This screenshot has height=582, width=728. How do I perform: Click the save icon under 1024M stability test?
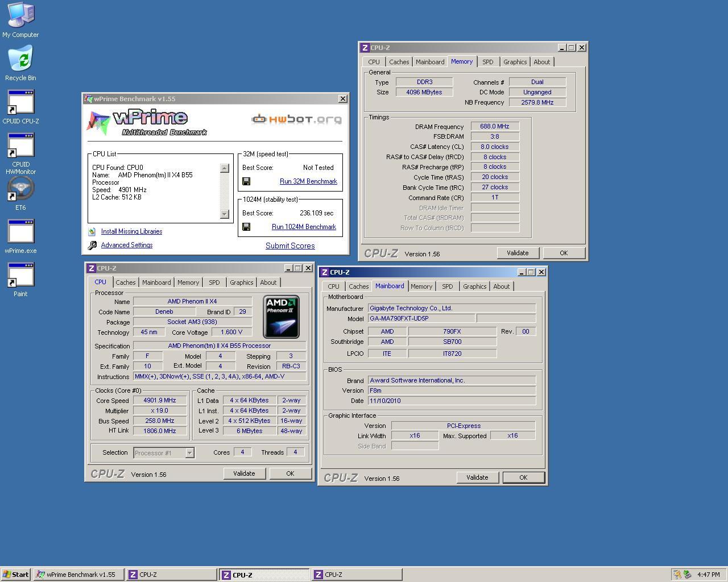[x=246, y=227]
